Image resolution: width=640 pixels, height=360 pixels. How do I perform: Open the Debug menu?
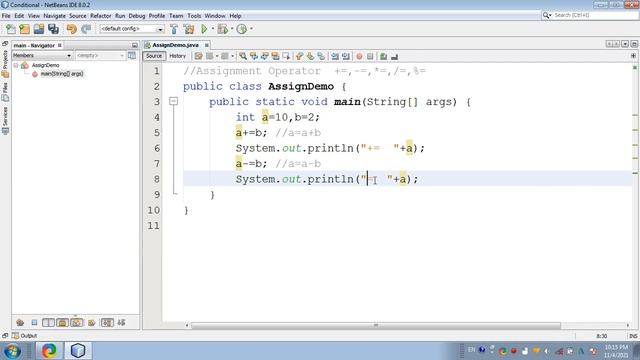point(137,16)
